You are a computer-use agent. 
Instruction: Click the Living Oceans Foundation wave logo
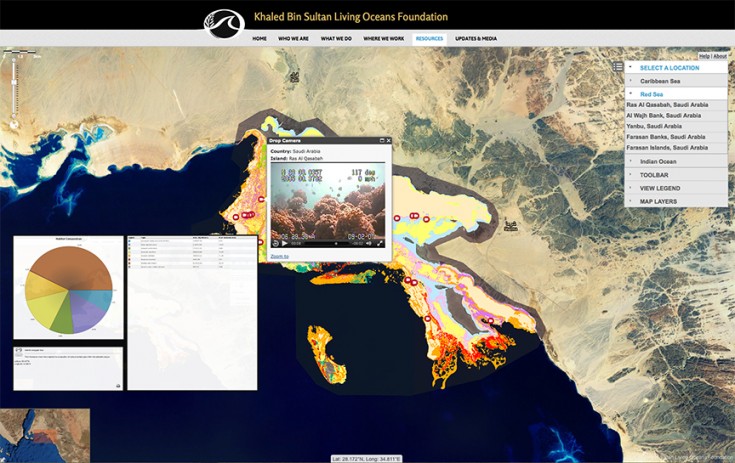click(x=224, y=22)
